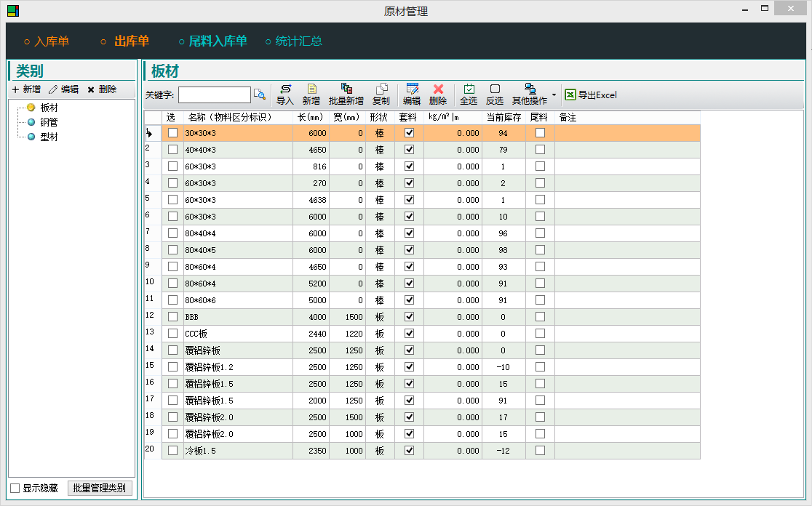This screenshot has height=506, width=812.
Task: Click the search icon beside the keyword field
Action: 260,95
